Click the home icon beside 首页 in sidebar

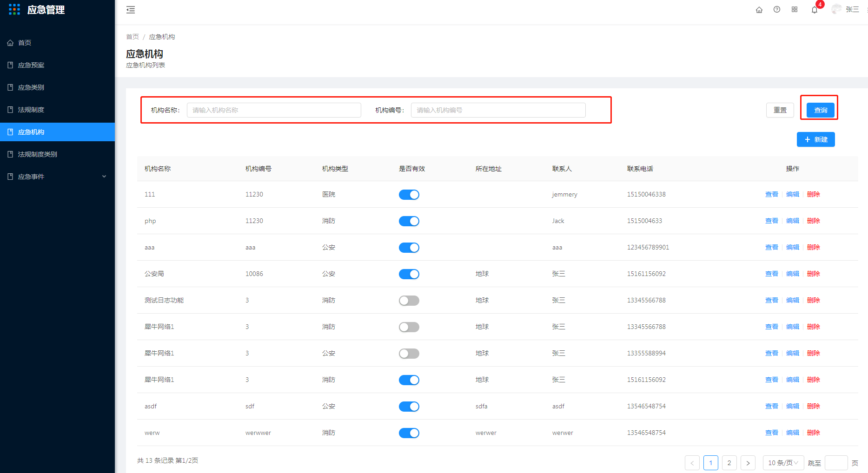[x=10, y=43]
